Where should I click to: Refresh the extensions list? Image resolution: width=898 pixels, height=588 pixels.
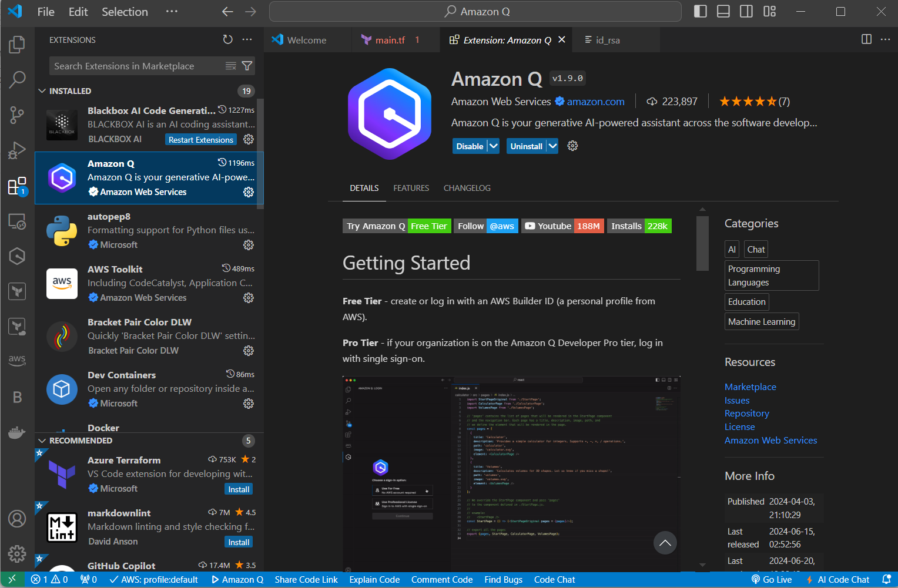(x=228, y=39)
